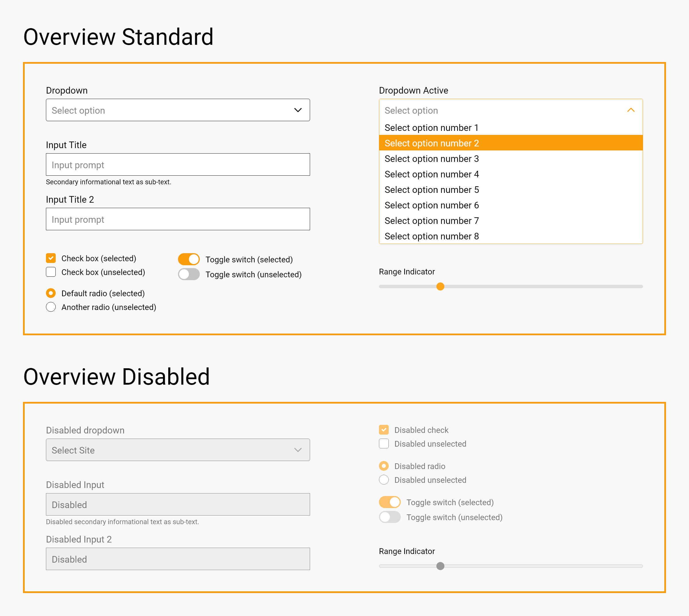The width and height of the screenshot is (689, 616).
Task: Uncheck the Check box (selected)
Action: tap(51, 258)
